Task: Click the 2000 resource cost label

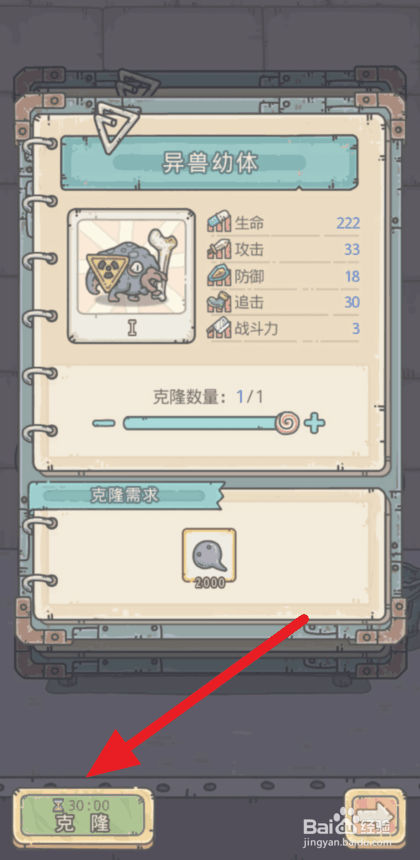Action: [x=209, y=582]
